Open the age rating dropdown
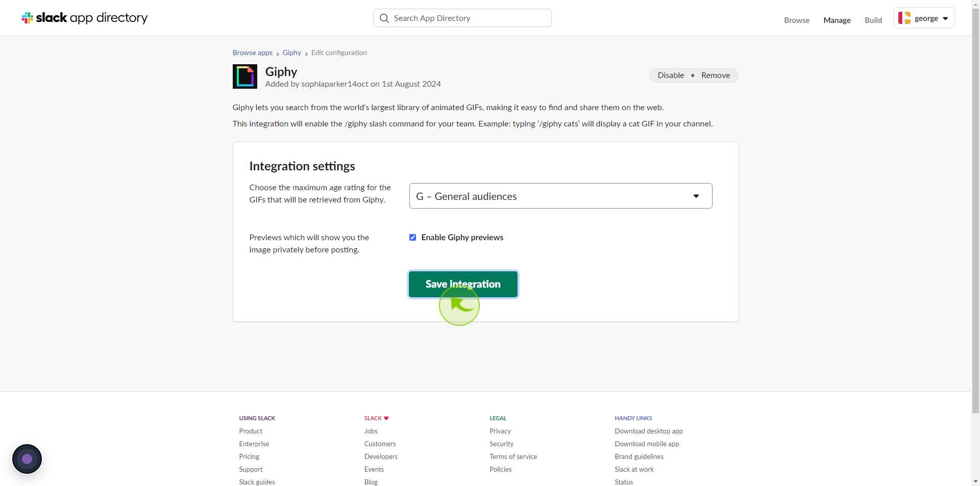The width and height of the screenshot is (980, 486). tap(560, 196)
